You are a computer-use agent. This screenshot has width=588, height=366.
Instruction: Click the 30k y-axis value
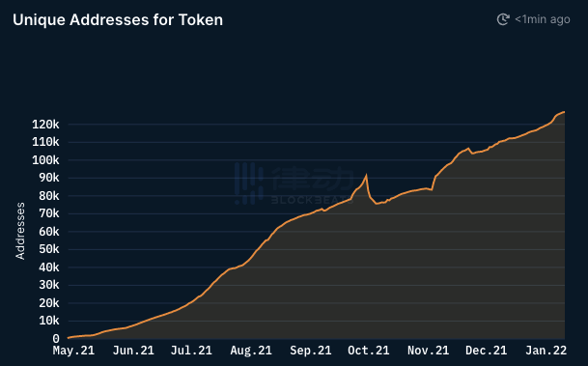pos(48,286)
